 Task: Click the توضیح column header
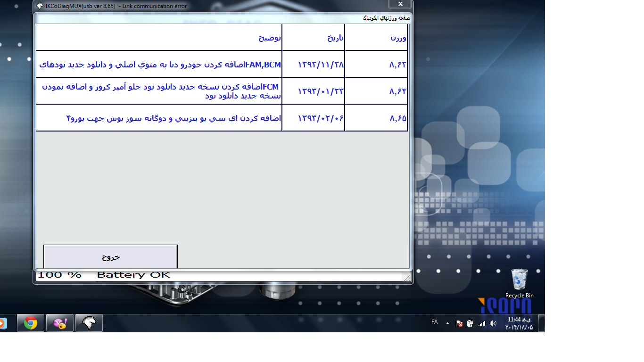tap(159, 38)
